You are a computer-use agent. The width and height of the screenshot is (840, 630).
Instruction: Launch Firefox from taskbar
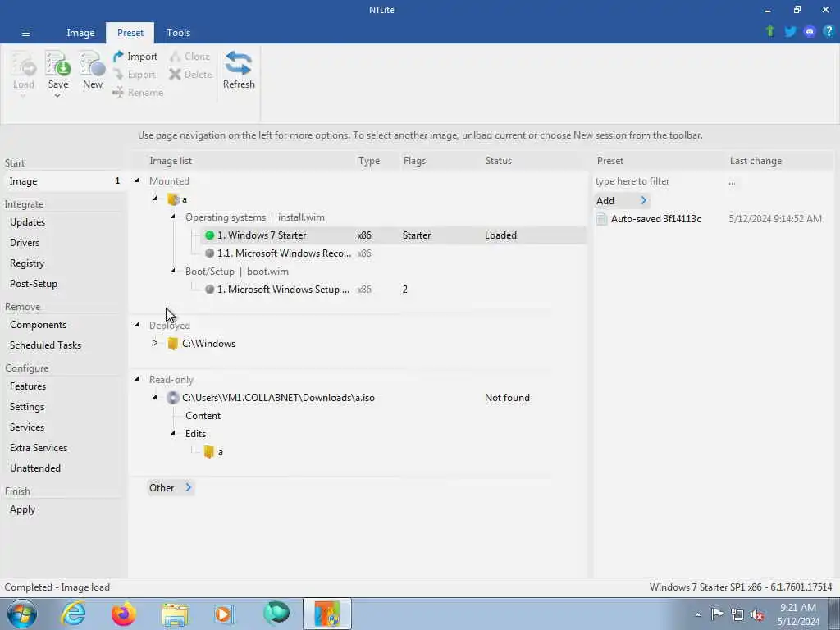[124, 614]
